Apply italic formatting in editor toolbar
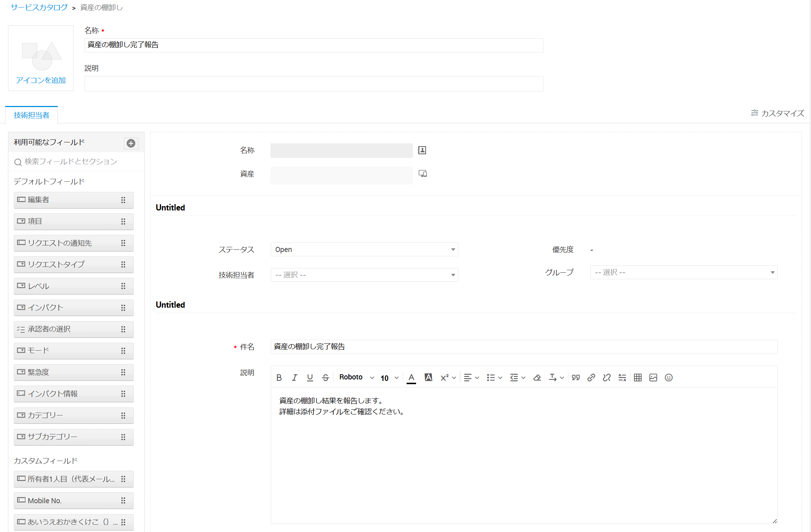811x532 pixels. pos(294,378)
